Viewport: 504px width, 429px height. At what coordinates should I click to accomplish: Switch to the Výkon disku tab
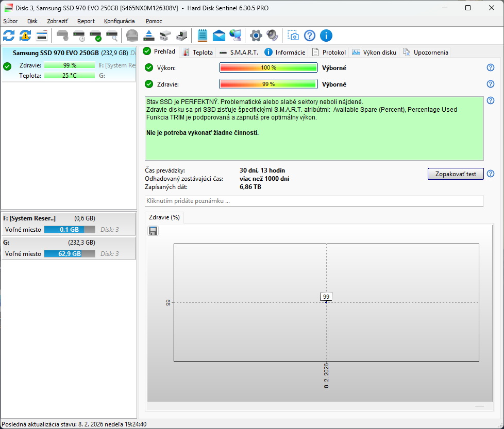[374, 53]
